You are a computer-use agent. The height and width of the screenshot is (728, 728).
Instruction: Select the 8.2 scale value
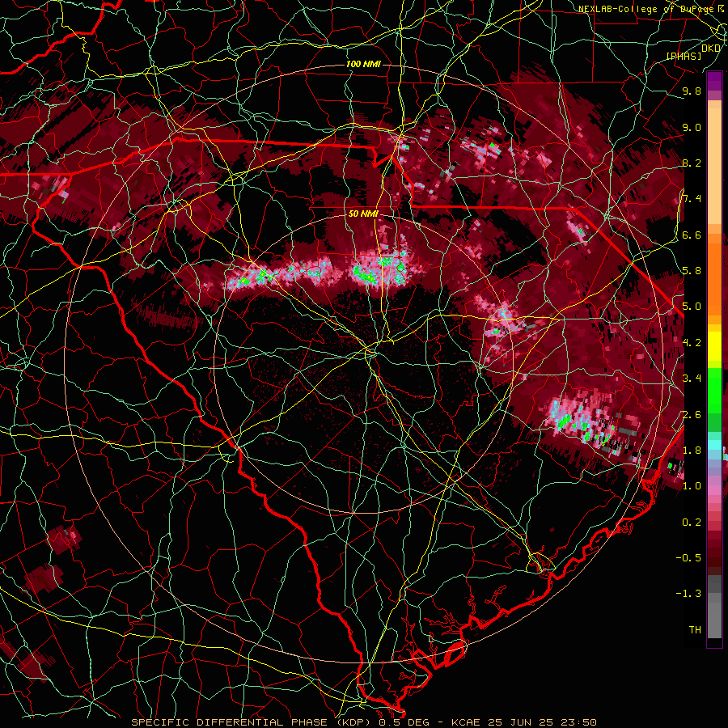[692, 163]
